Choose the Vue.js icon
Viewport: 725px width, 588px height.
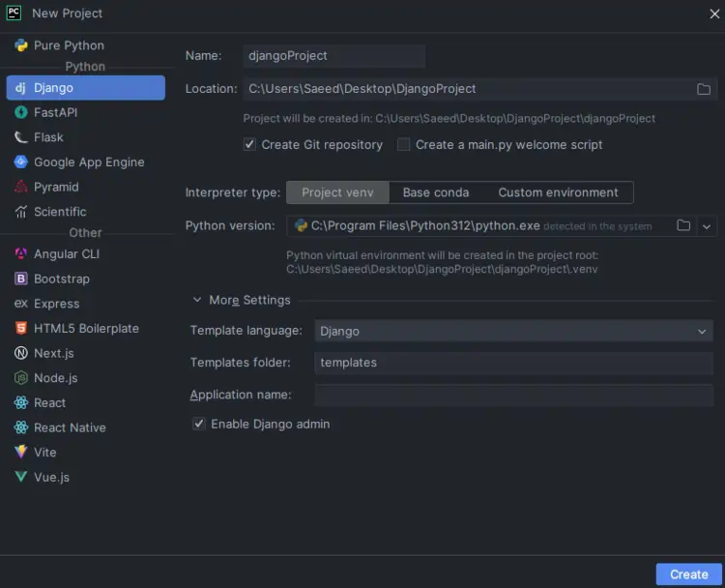pyautogui.click(x=21, y=477)
